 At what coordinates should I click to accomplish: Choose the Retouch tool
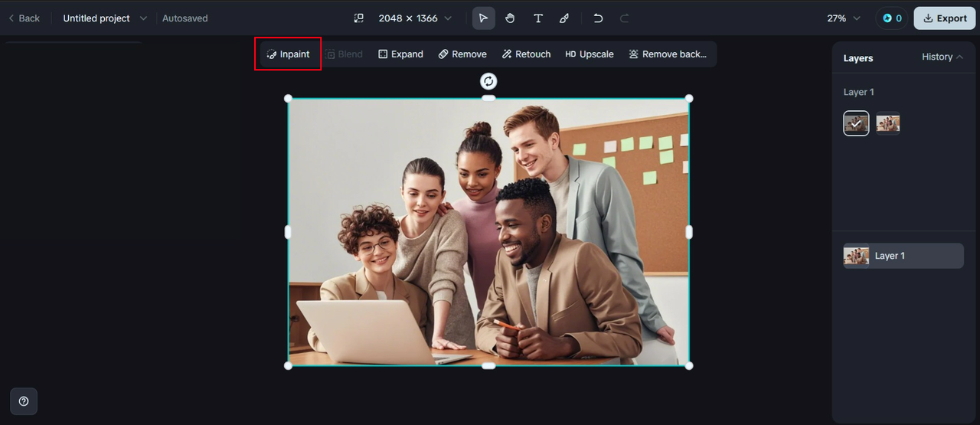point(527,54)
